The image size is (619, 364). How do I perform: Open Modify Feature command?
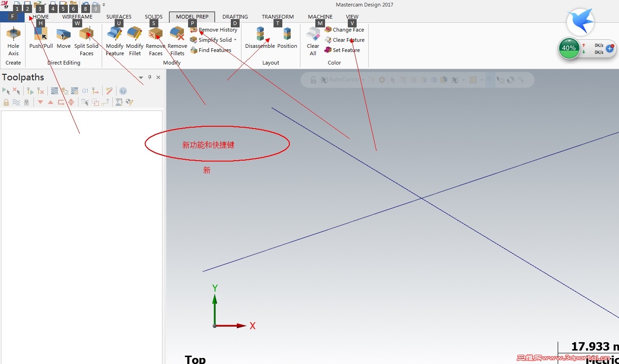[x=115, y=42]
